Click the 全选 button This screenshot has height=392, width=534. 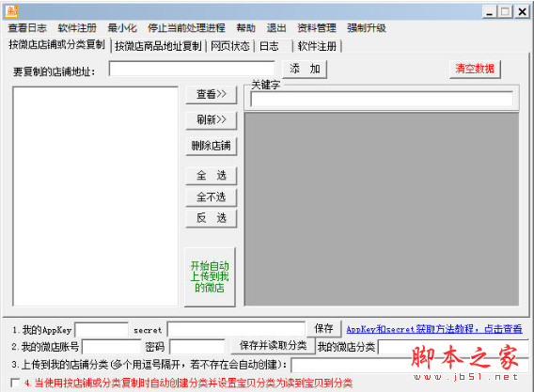pyautogui.click(x=212, y=176)
